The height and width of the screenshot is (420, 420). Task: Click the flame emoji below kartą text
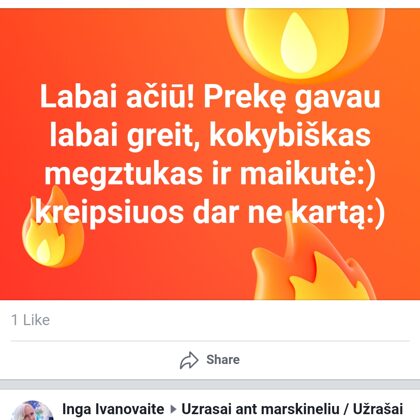(x=313, y=263)
